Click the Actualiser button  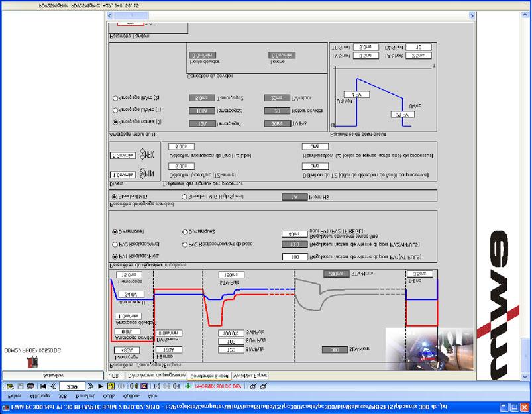point(53,376)
